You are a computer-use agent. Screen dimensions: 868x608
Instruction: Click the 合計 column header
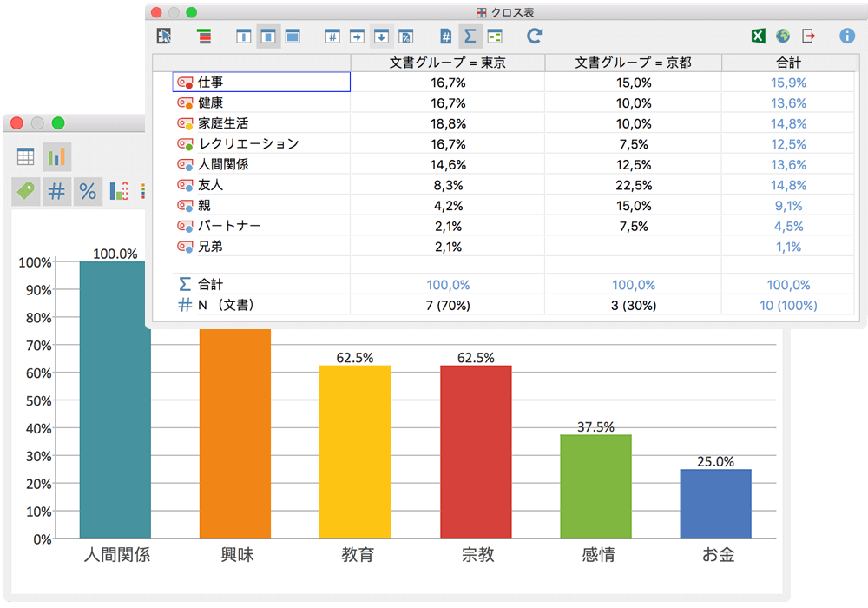[x=787, y=63]
